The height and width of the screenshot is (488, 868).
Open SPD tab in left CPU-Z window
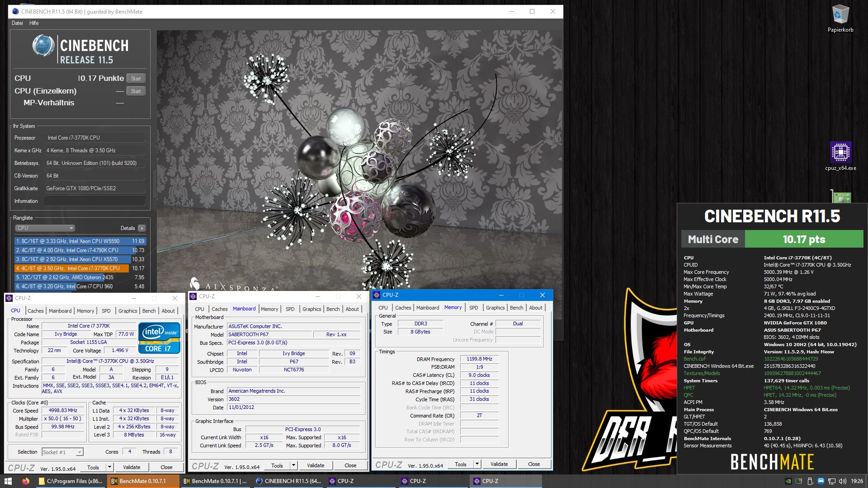[x=106, y=311]
